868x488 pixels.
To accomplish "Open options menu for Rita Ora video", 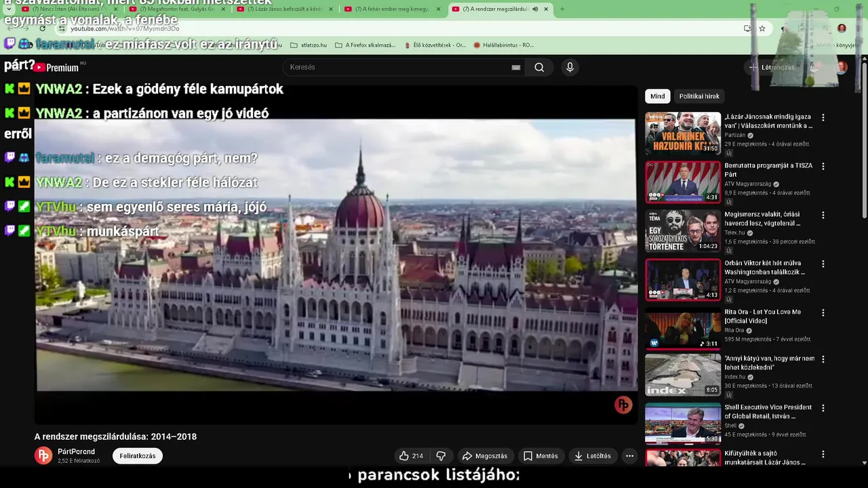I will 823,312.
